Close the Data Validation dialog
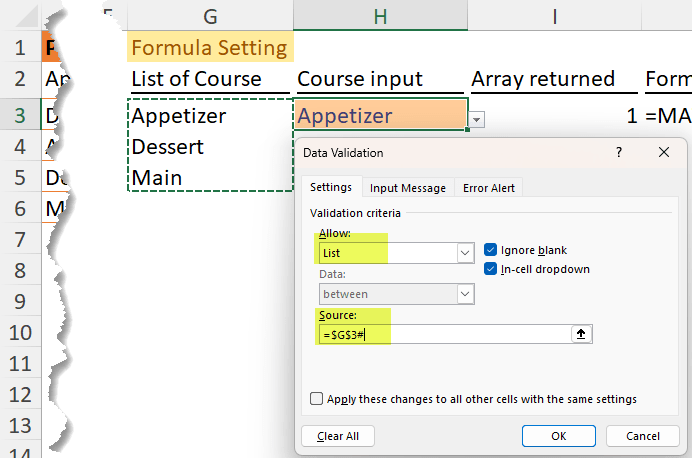692x458 pixels. [665, 153]
